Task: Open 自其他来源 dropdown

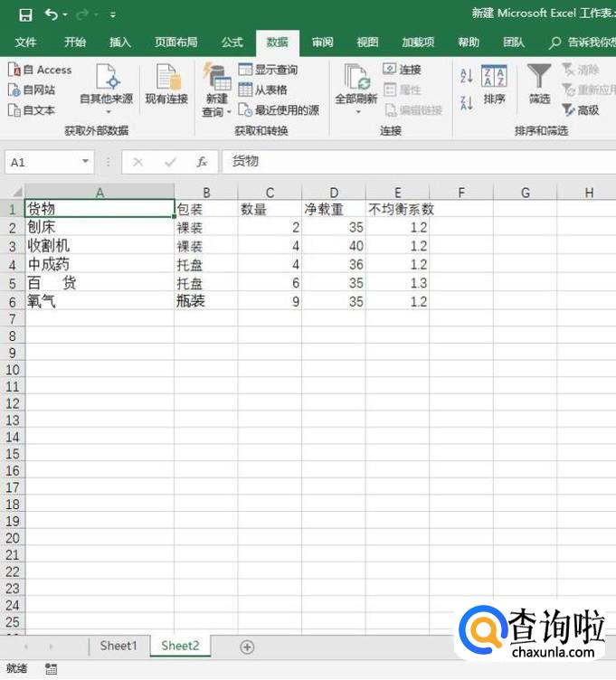Action: [106, 90]
